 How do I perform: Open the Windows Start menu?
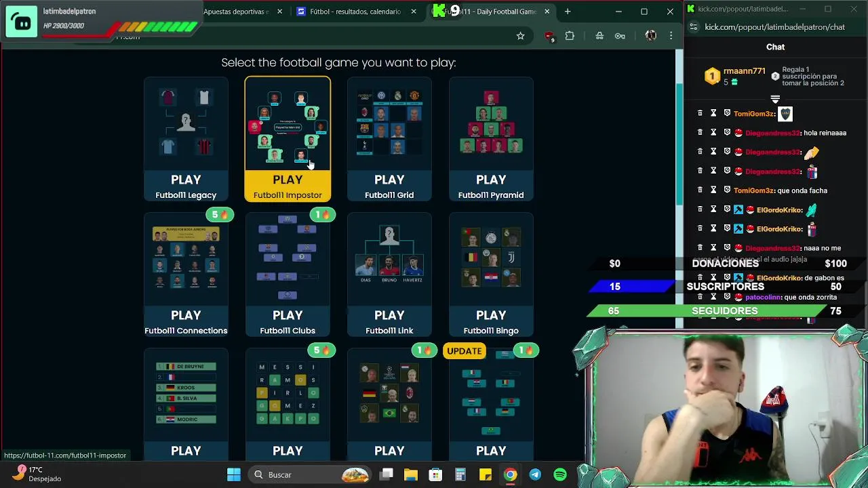234,474
